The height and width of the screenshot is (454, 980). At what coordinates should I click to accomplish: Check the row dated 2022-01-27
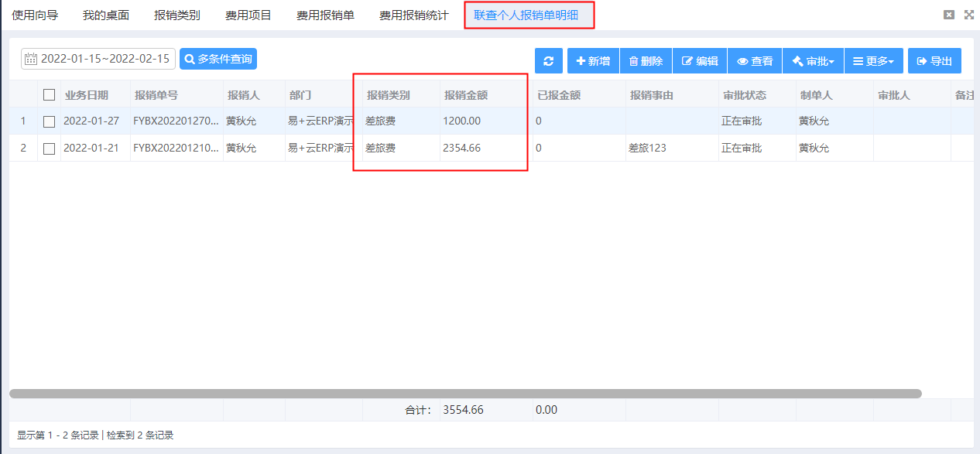pos(50,121)
